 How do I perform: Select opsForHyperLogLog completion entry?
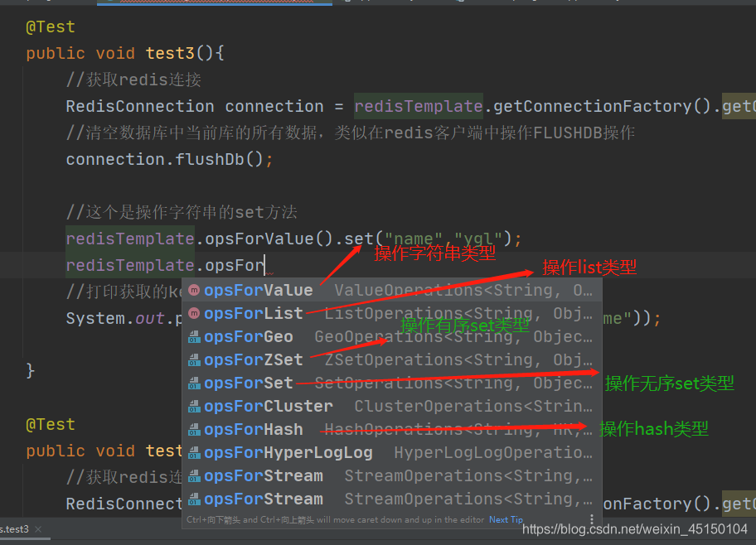click(391, 452)
